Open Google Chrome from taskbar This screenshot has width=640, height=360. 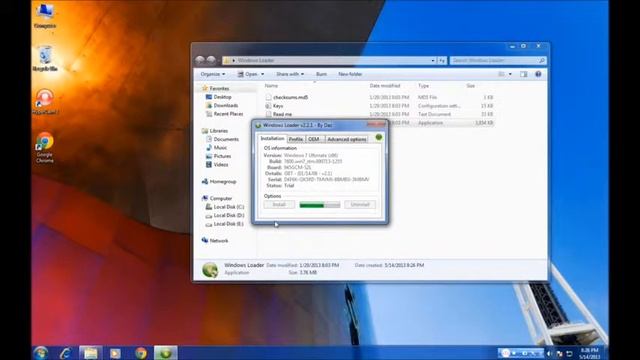(141, 353)
